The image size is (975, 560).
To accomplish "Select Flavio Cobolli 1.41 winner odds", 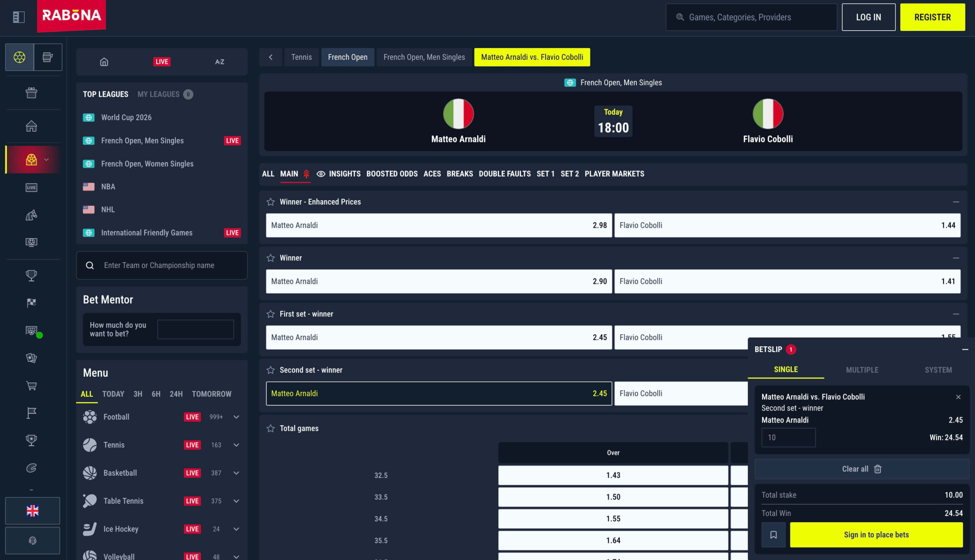I will 787,282.
